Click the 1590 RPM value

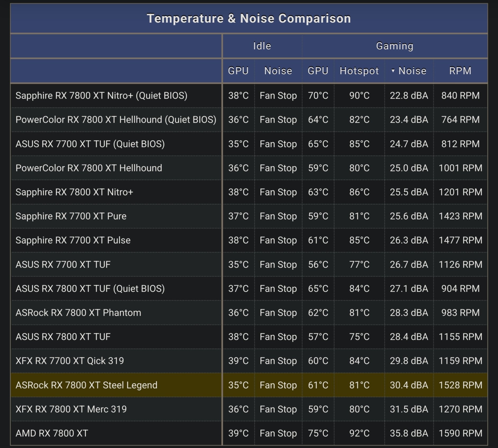460,433
